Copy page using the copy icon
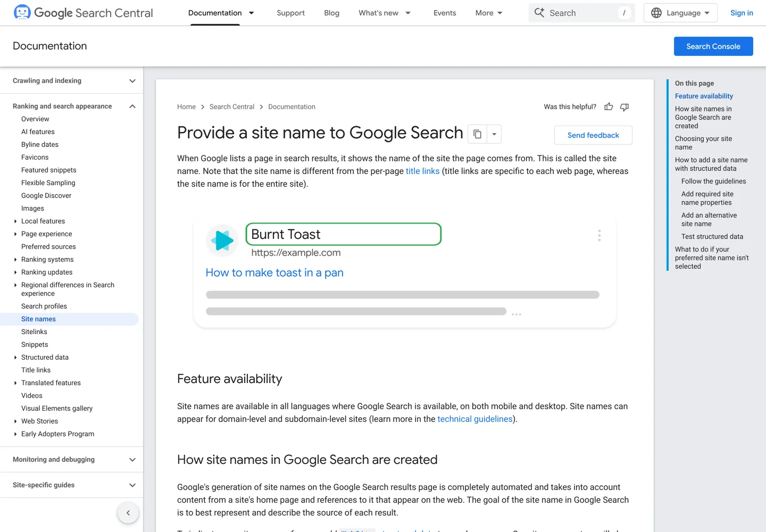The height and width of the screenshot is (532, 766). (477, 134)
